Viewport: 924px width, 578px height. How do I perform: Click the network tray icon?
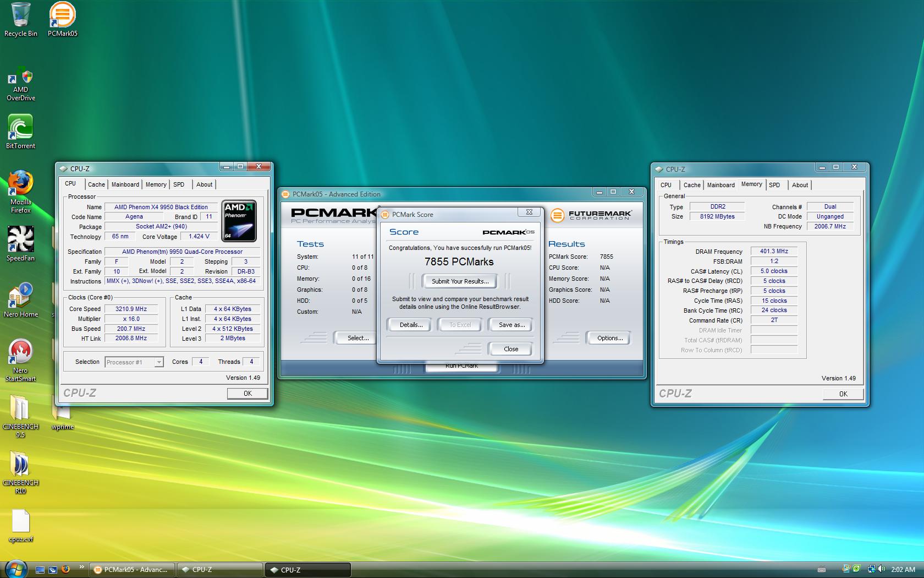pos(871,569)
